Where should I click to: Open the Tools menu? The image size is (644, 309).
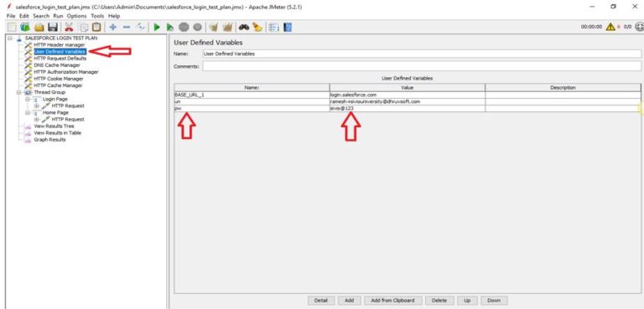click(x=97, y=16)
